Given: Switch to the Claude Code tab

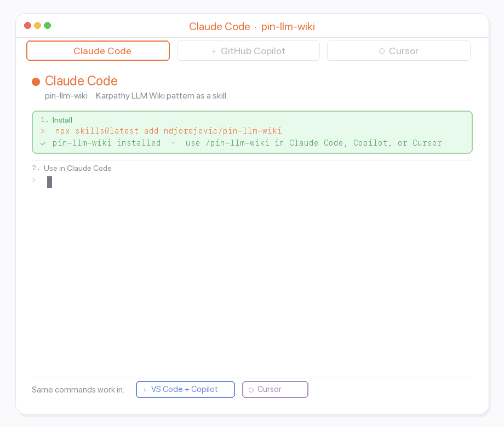Looking at the screenshot, I should (98, 51).
